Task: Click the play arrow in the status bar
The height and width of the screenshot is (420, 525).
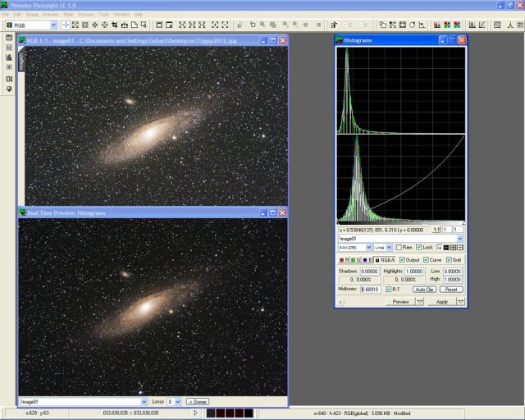Action: click(195, 413)
